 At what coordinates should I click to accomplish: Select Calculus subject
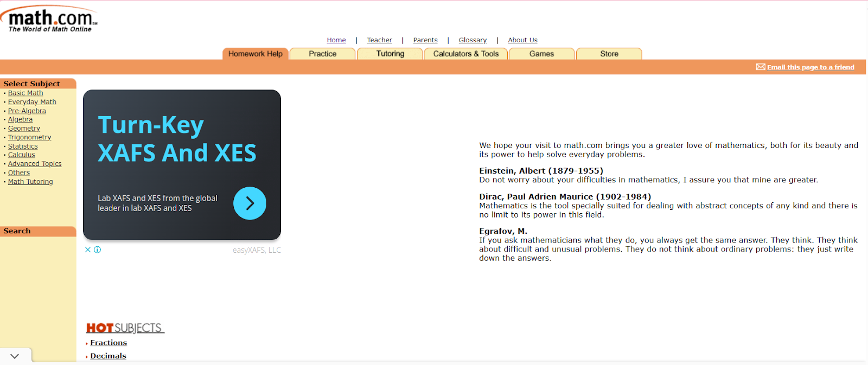tap(21, 155)
